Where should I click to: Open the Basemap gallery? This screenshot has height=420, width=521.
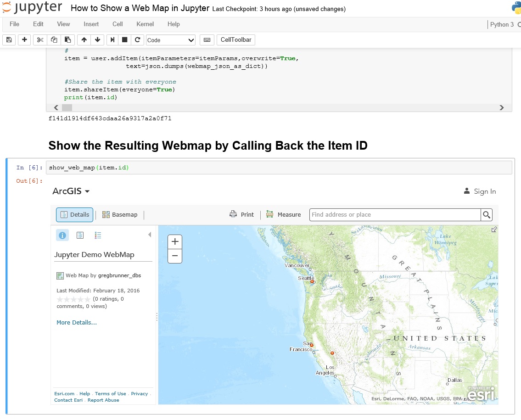pos(120,215)
